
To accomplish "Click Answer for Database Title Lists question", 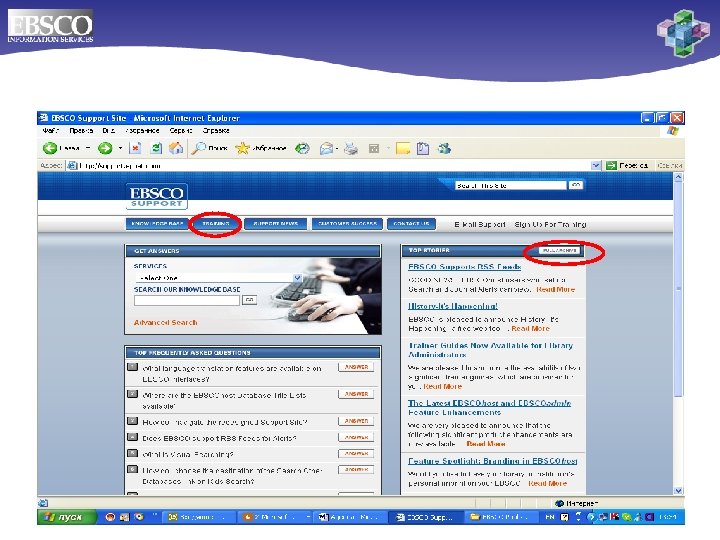I will [356, 394].
